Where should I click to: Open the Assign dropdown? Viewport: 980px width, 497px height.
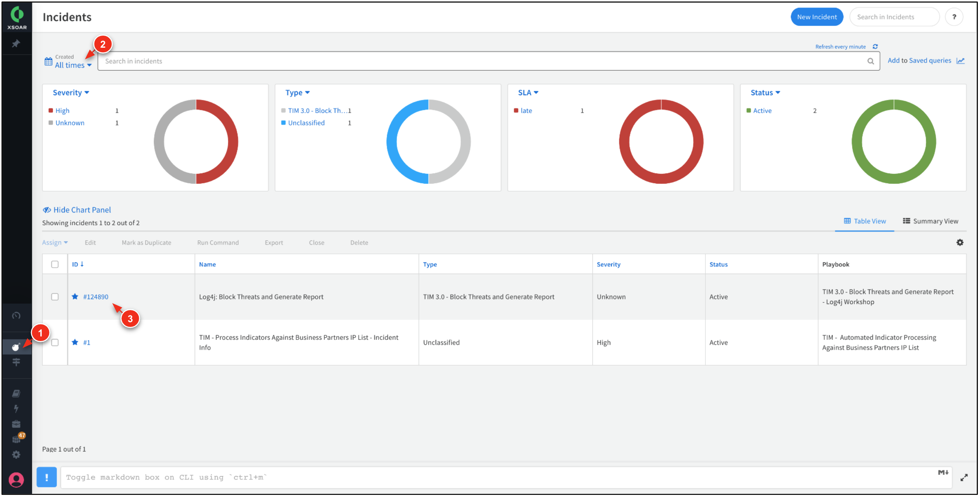(55, 242)
